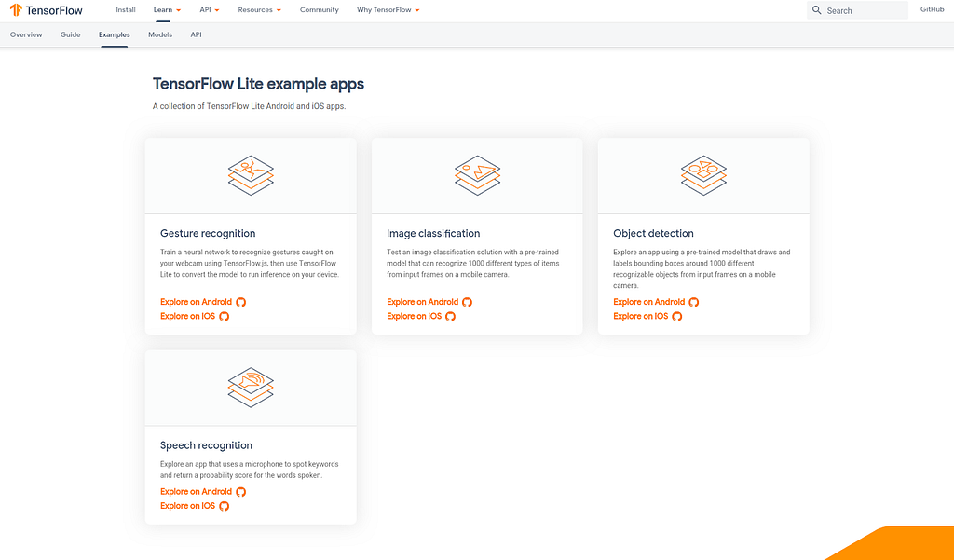Click the TensorFlow logo icon
This screenshot has height=560, width=954.
16,9
